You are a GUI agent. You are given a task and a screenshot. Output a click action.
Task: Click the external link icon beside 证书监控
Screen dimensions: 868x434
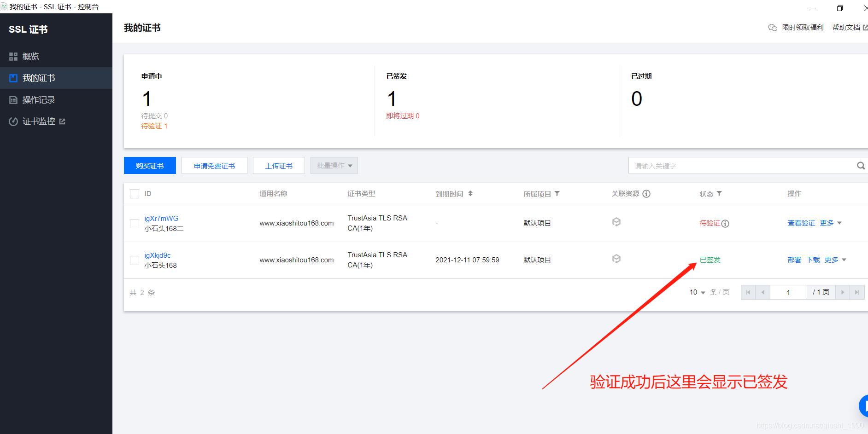pos(62,122)
